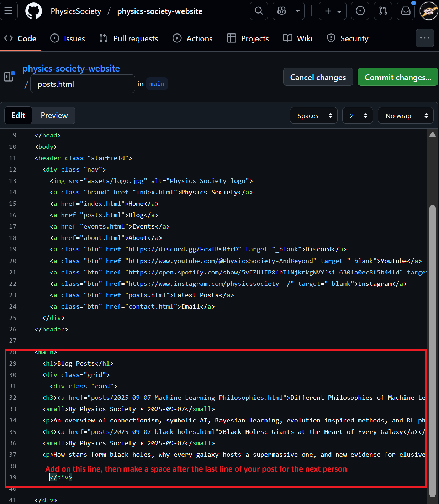This screenshot has height=504, width=439.
Task: Click the Cancel changes button
Action: [318, 77]
